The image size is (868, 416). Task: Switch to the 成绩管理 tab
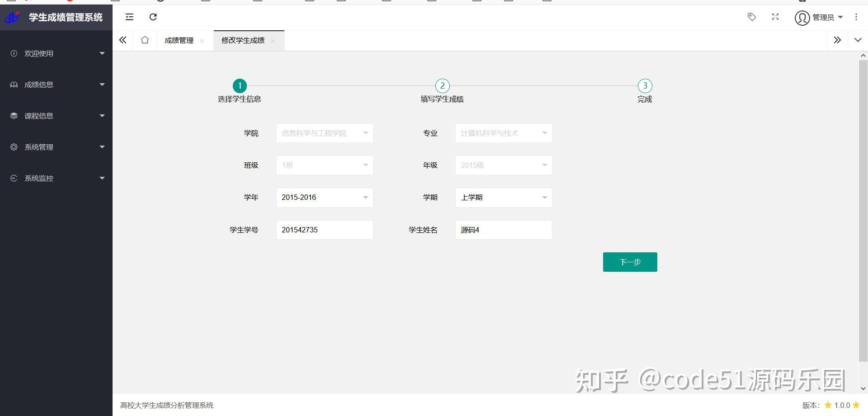pos(178,40)
